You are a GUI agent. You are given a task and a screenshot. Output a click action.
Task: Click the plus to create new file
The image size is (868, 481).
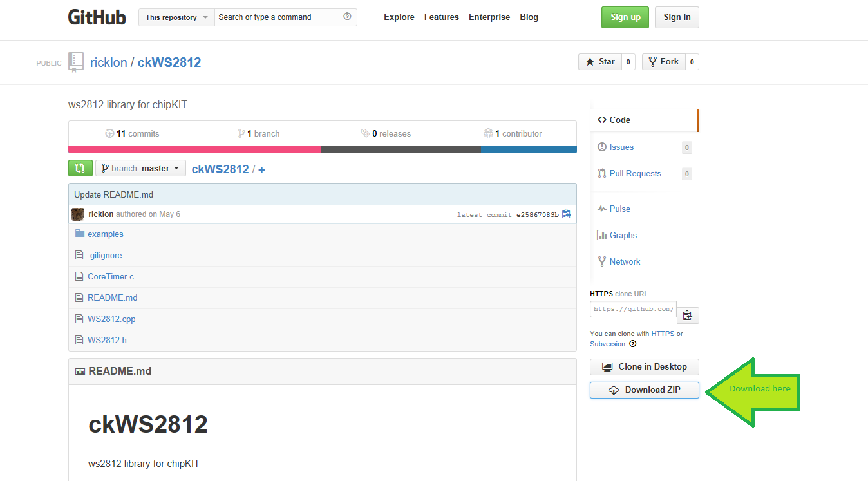pos(261,170)
